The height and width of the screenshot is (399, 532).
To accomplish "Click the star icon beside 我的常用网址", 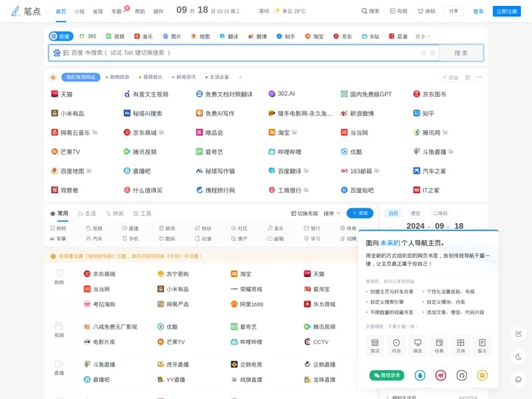I will click(53, 78).
